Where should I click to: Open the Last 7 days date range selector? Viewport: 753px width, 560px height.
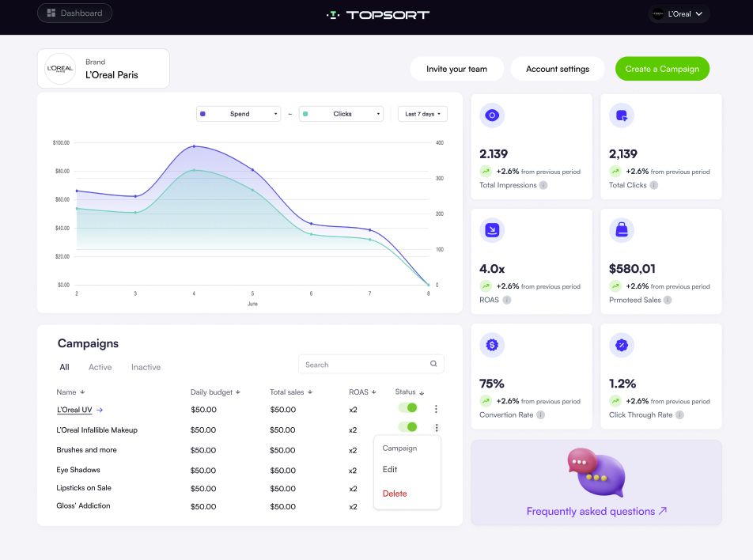point(422,113)
